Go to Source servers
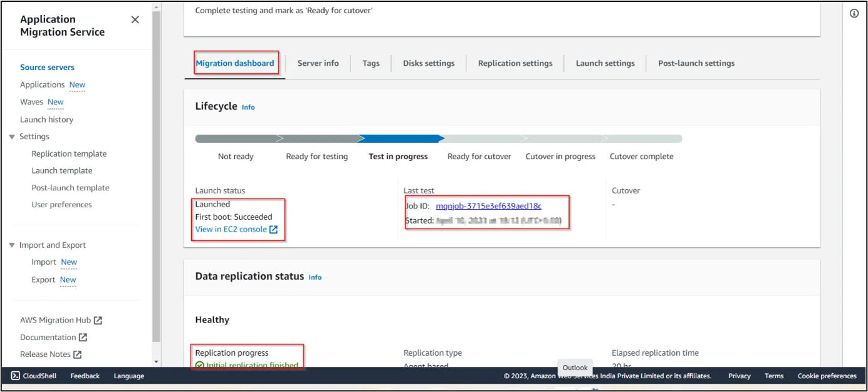 [x=47, y=68]
